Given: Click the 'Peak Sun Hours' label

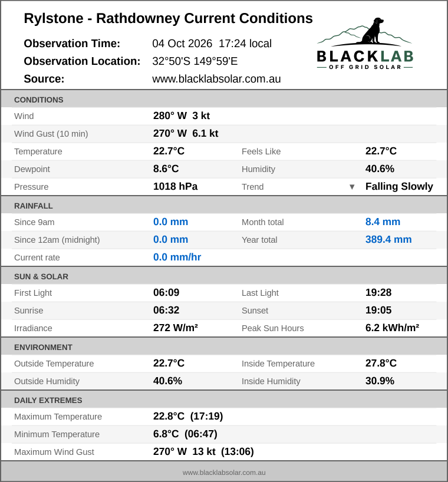Looking at the screenshot, I should point(273,328).
